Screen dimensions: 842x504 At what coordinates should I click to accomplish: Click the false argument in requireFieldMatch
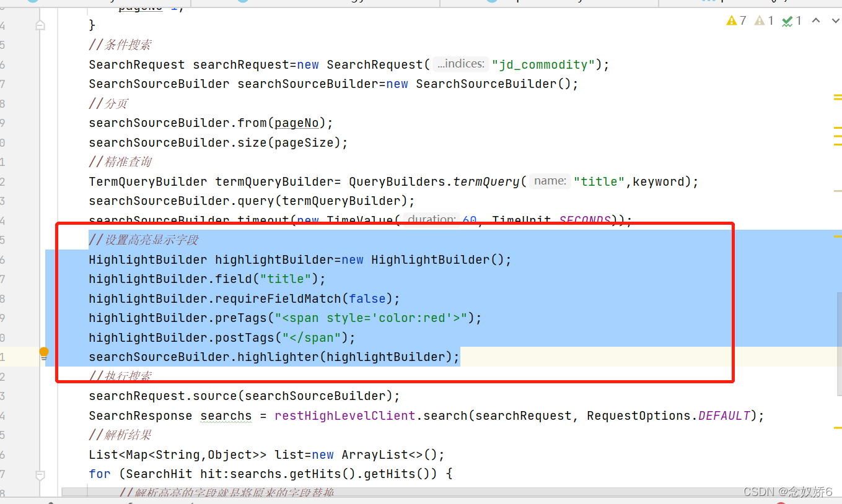pos(367,298)
